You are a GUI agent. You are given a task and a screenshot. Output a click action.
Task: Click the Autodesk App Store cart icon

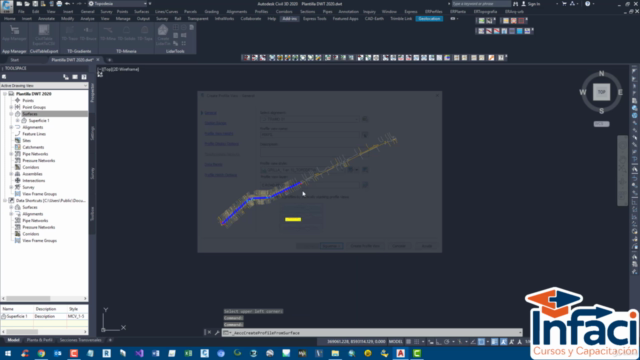coord(564,4)
